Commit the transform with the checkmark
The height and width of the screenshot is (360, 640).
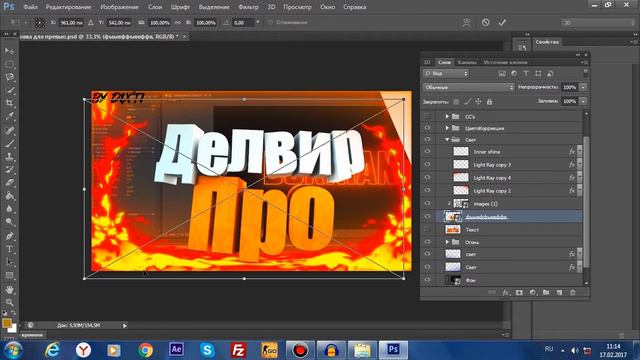[502, 22]
